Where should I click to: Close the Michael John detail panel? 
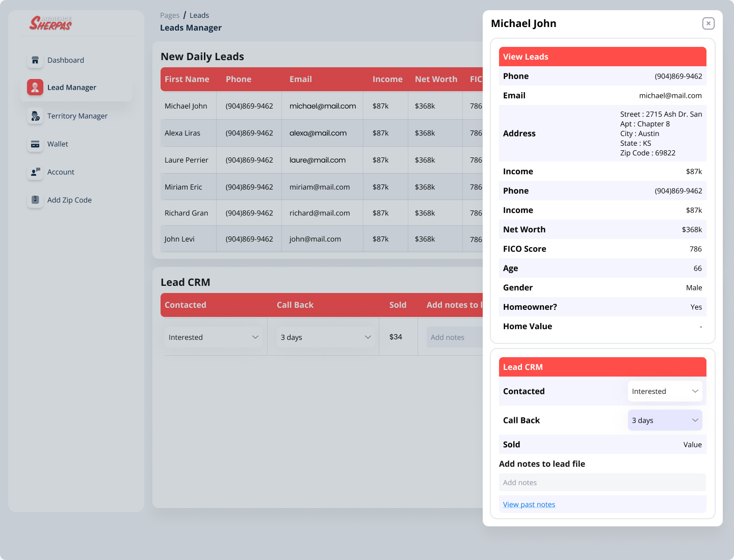coord(708,23)
